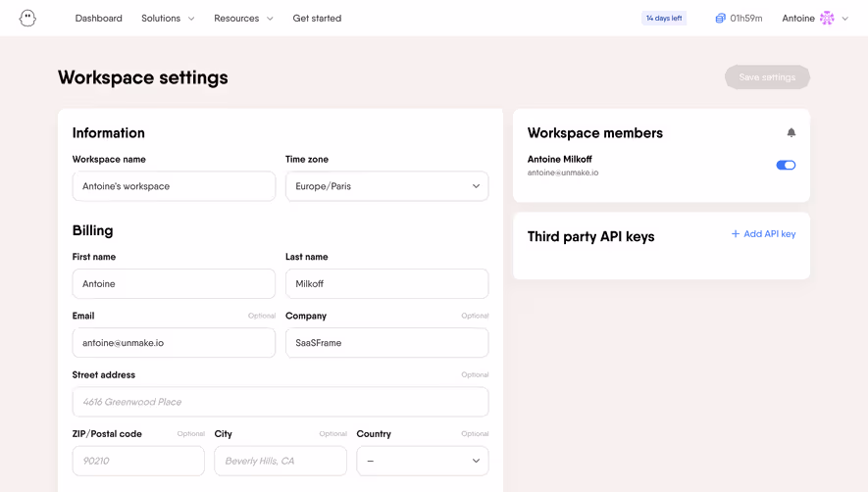Click the Save settings button

(x=767, y=77)
